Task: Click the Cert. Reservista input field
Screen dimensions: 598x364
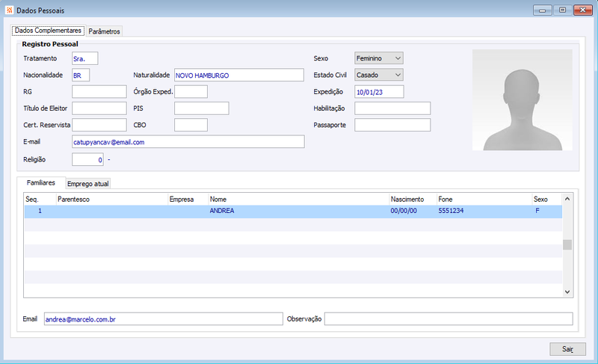Action: [x=99, y=125]
